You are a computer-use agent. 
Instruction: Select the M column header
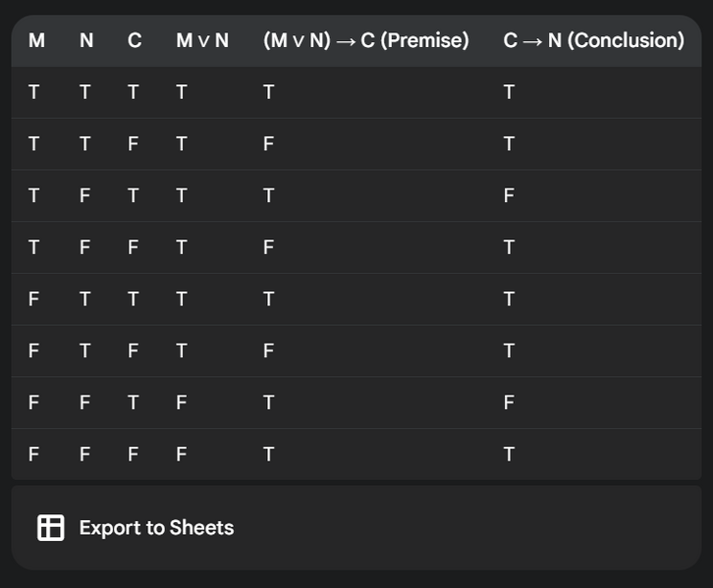point(37,40)
